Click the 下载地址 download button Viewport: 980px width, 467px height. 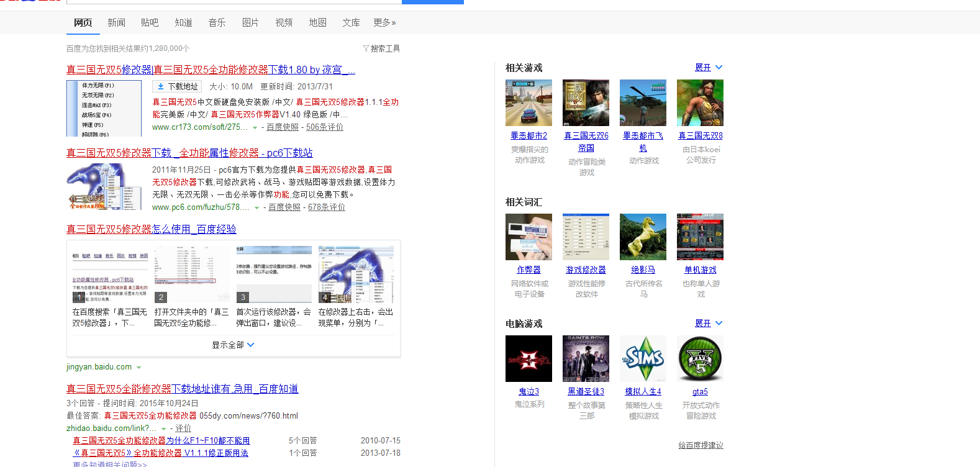177,86
